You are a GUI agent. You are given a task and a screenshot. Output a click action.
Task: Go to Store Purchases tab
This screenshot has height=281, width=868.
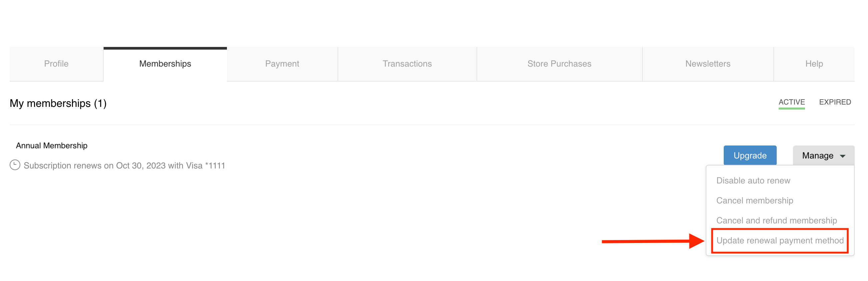pos(559,64)
